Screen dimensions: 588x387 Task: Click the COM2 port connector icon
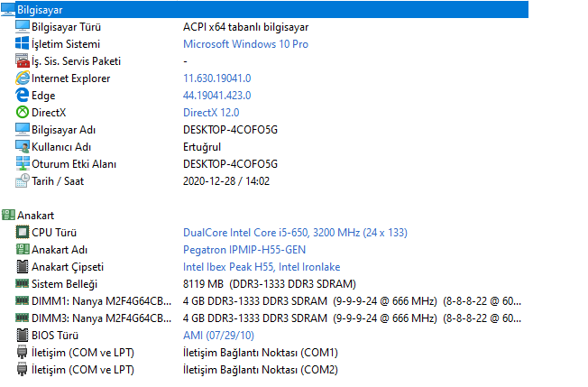(x=23, y=369)
